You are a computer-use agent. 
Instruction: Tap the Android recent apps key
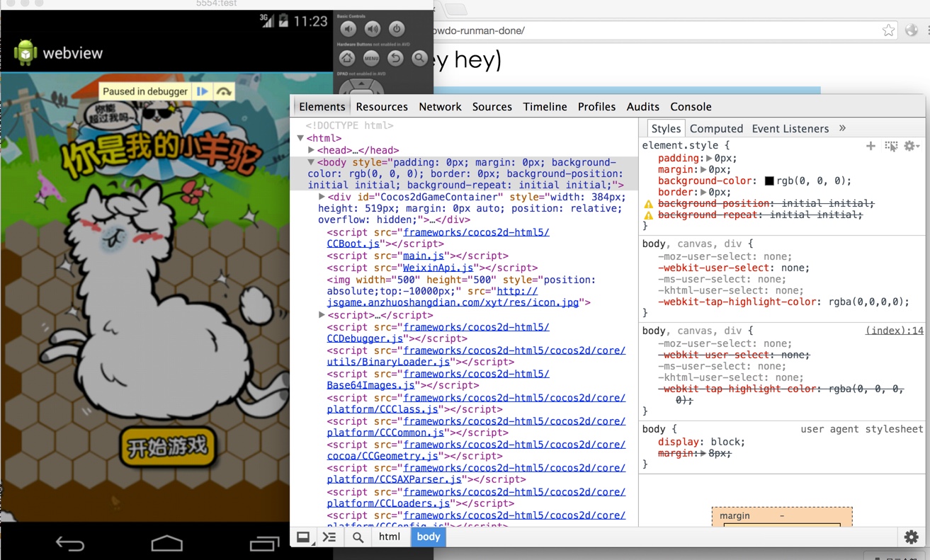click(265, 544)
